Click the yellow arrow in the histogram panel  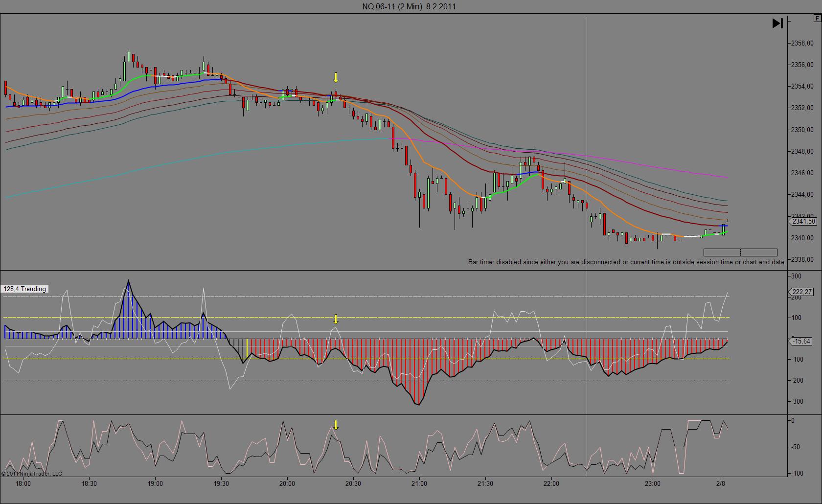336,320
